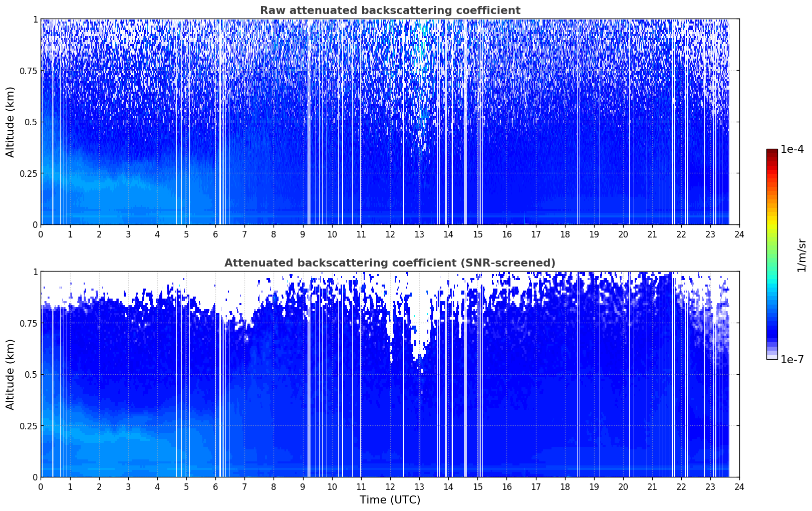The width and height of the screenshot is (812, 511).
Task: Click the white bottom end of the colorbar
Action: [x=771, y=357]
